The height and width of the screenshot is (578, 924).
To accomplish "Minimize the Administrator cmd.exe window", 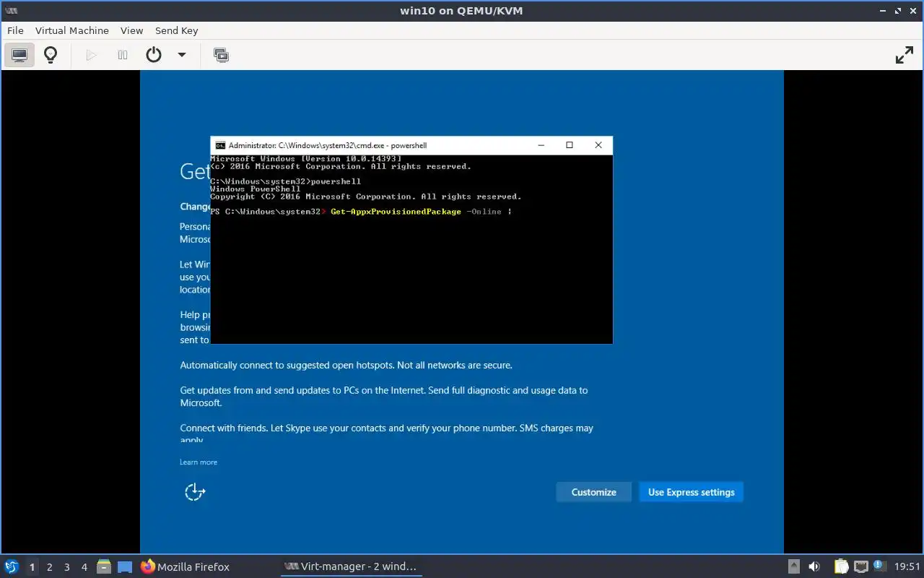I will pyautogui.click(x=541, y=145).
